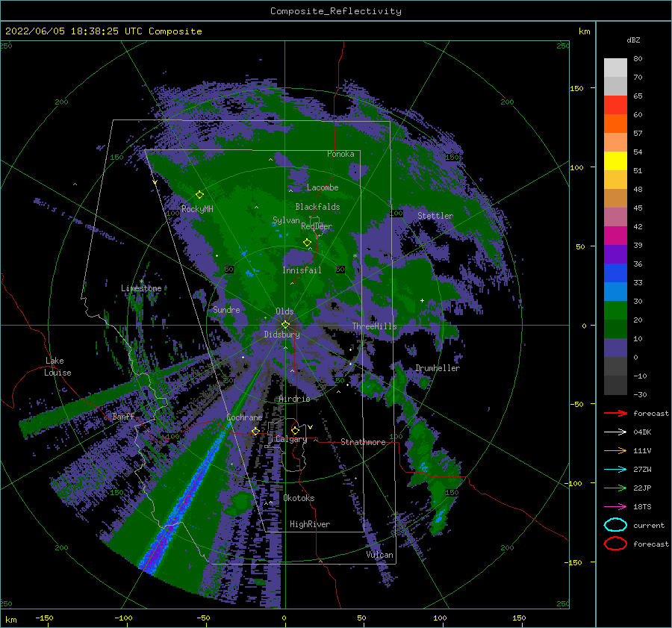Image resolution: width=672 pixels, height=628 pixels.
Task: Click the white plus marker east of ThreeHills
Action: 422,300
